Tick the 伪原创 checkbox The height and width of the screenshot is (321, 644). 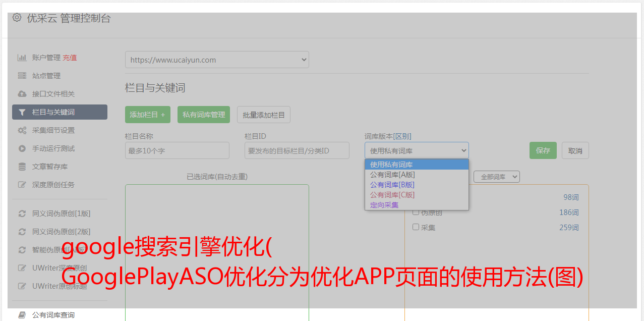pyautogui.click(x=416, y=212)
